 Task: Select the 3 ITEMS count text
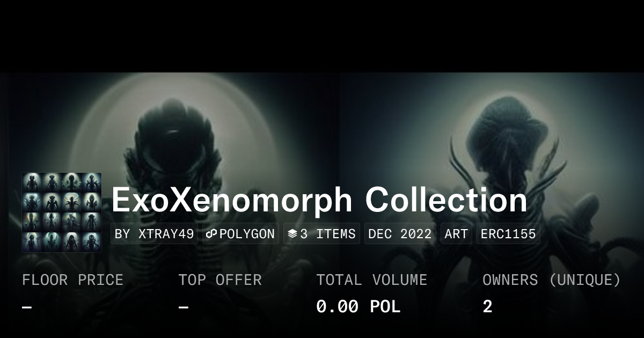click(327, 234)
